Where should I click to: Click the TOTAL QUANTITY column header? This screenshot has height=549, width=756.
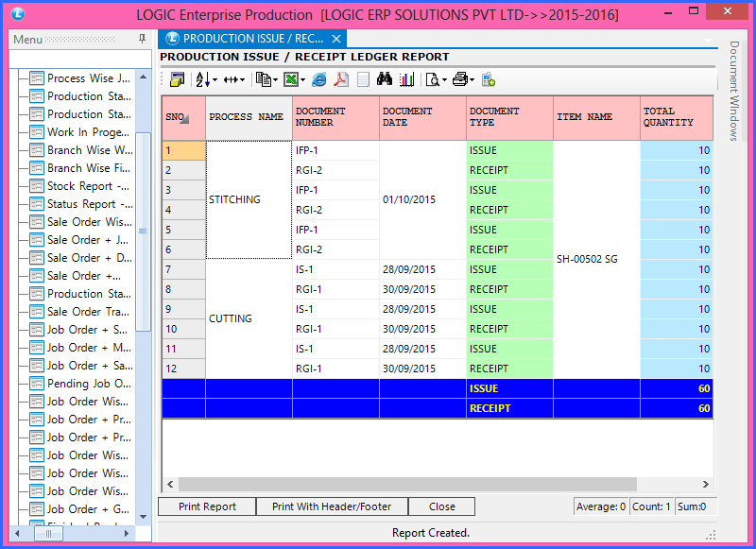click(677, 118)
